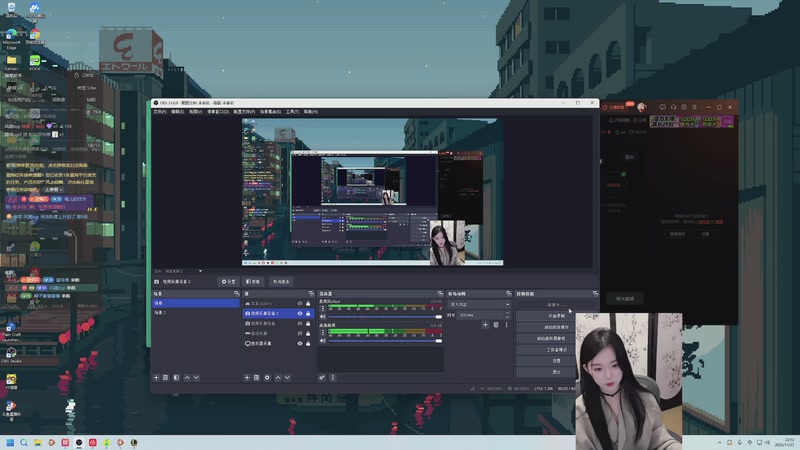Screen dimensions: 800x450
Task: Open Windows Start button on taskbar
Action: [10, 442]
